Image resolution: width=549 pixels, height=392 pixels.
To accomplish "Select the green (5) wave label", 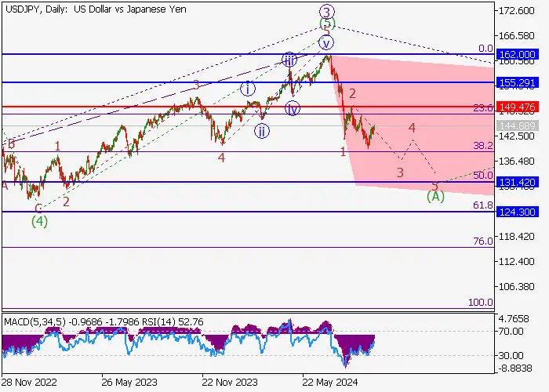I will tap(327, 24).
